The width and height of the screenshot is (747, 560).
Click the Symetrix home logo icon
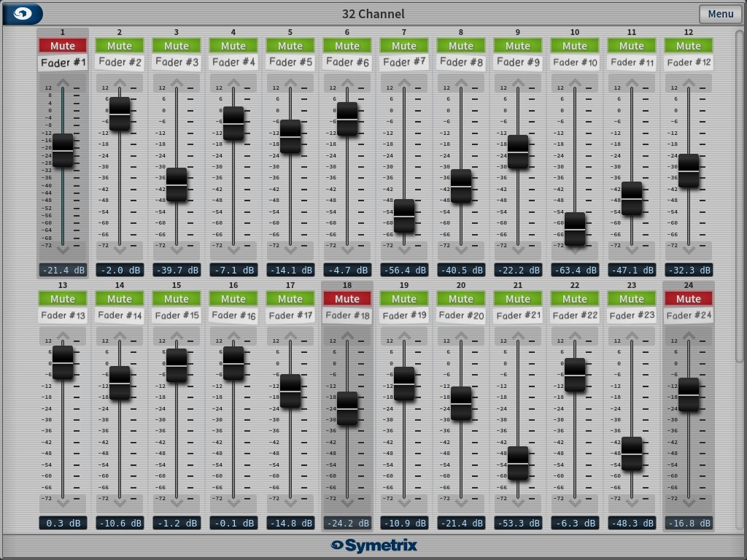click(x=23, y=14)
